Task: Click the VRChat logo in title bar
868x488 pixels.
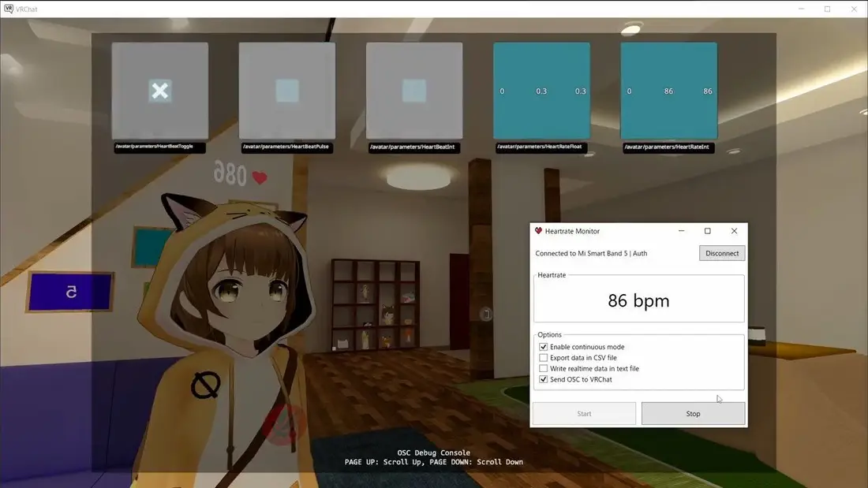Action: tap(9, 9)
